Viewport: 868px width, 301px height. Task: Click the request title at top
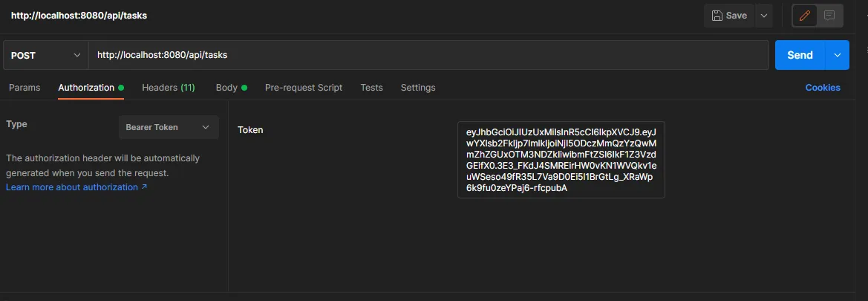click(79, 16)
